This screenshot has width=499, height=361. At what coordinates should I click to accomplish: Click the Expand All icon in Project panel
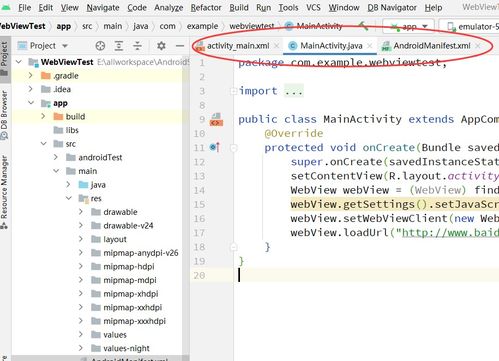119,46
